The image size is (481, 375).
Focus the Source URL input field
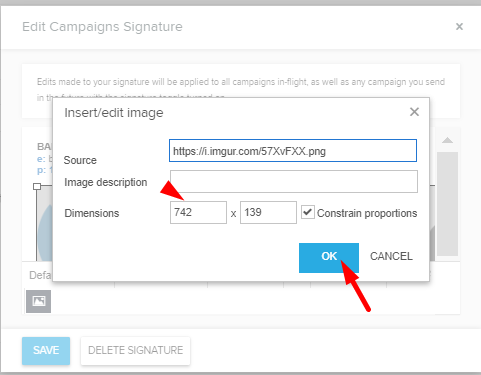(293, 151)
